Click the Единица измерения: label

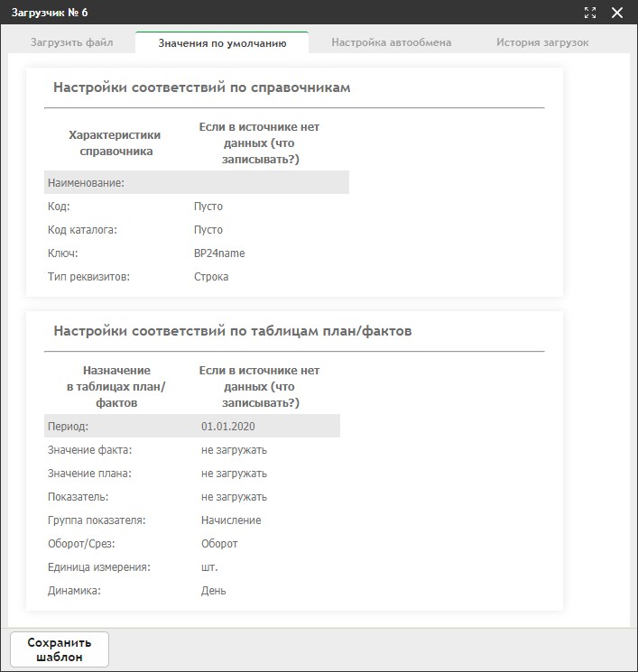[99, 567]
